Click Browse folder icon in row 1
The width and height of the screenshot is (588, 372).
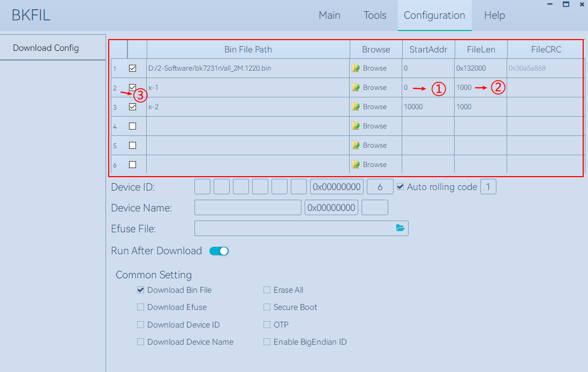356,69
